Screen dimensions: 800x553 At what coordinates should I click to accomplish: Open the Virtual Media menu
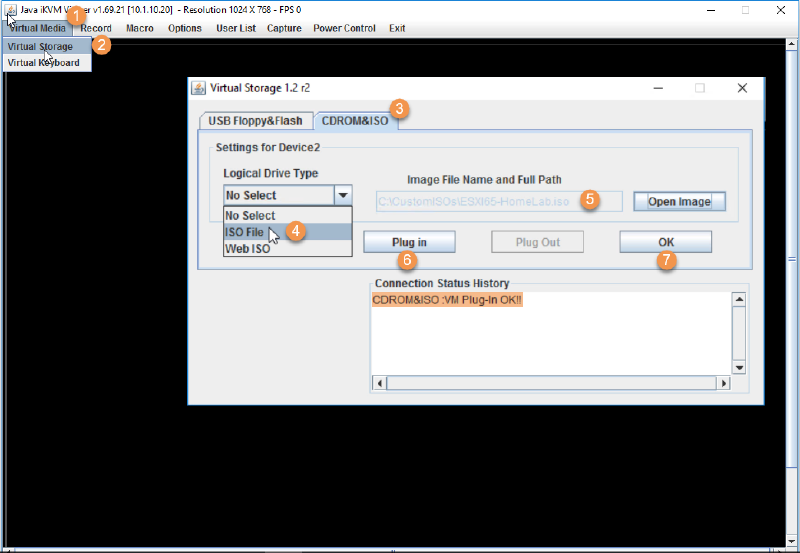tap(37, 28)
